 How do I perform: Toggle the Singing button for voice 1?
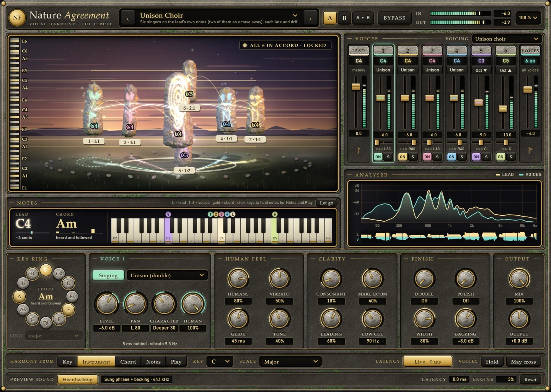108,275
